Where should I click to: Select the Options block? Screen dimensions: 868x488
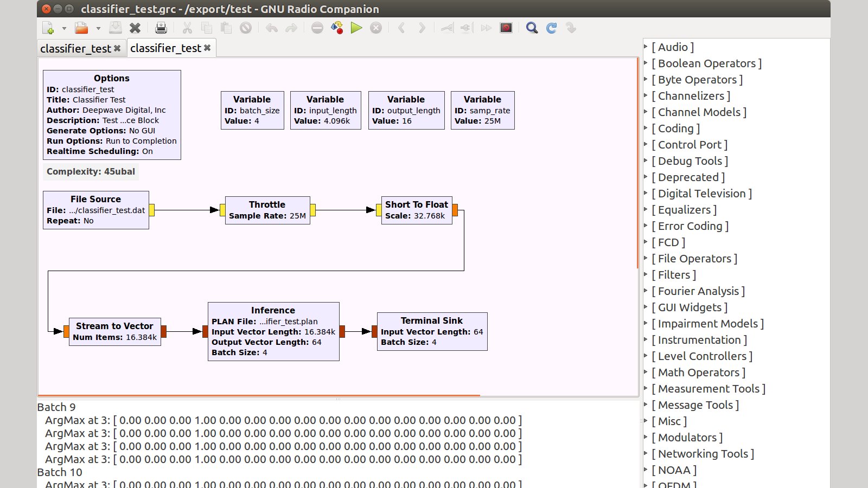click(112, 114)
